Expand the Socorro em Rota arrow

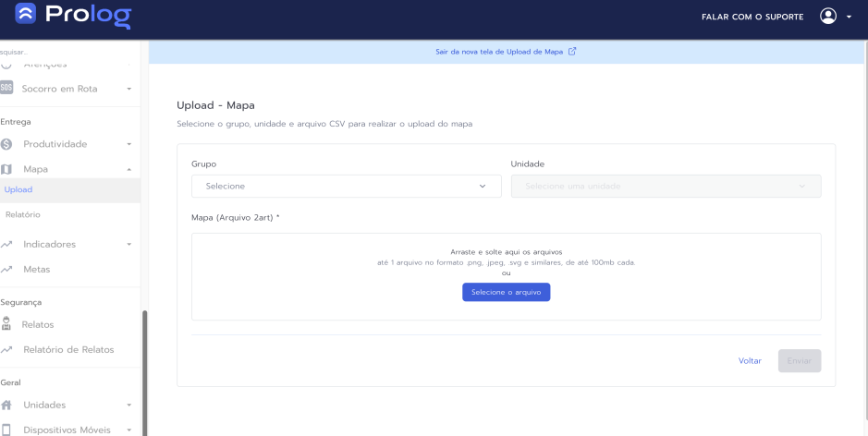pos(129,89)
